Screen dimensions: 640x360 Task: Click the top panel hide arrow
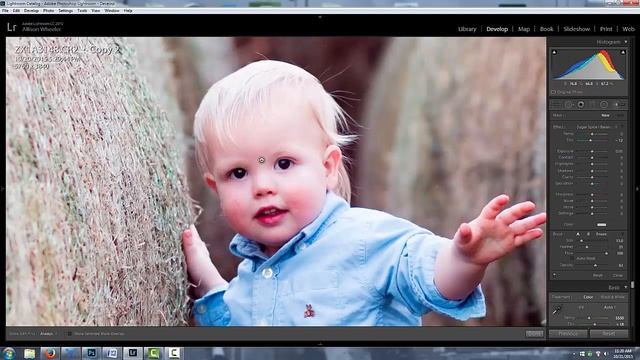click(320, 17)
